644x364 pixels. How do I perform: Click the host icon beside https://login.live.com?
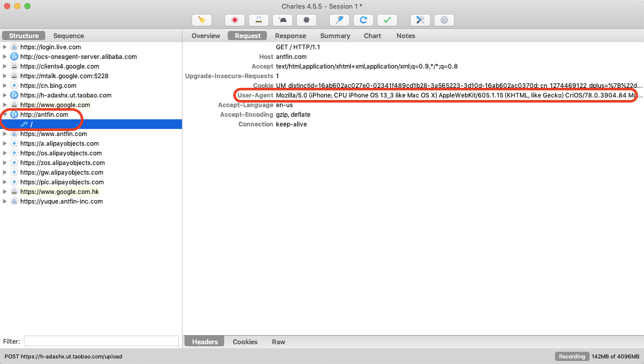tap(14, 47)
